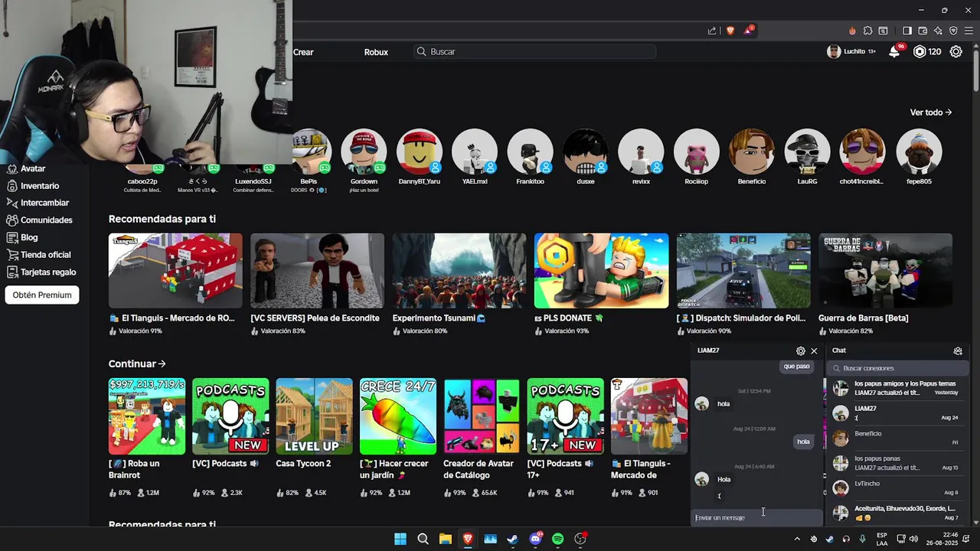Viewport: 980px width, 551px height.
Task: Click the Buscar search field
Action: pyautogui.click(x=534, y=51)
